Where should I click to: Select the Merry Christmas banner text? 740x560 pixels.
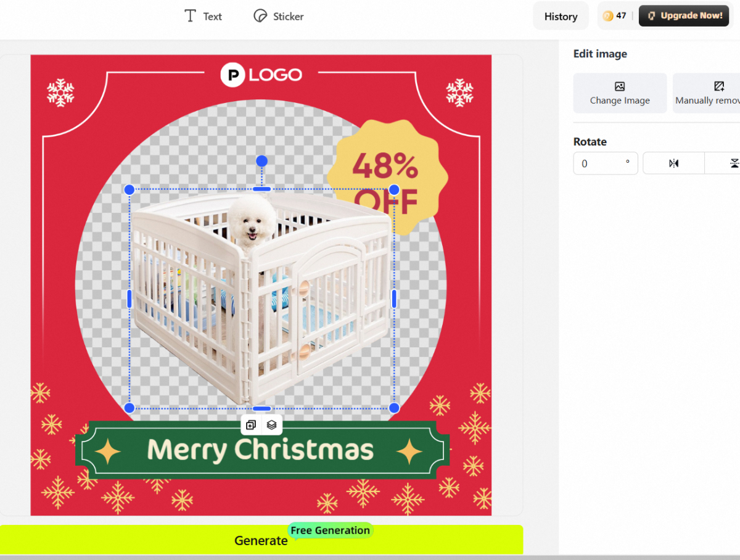coord(260,450)
